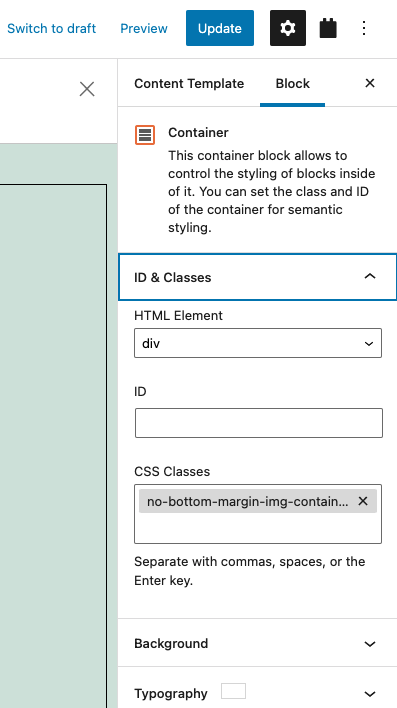This screenshot has height=708, width=397.
Task: Collapse the ID & Classes section
Action: click(x=257, y=277)
